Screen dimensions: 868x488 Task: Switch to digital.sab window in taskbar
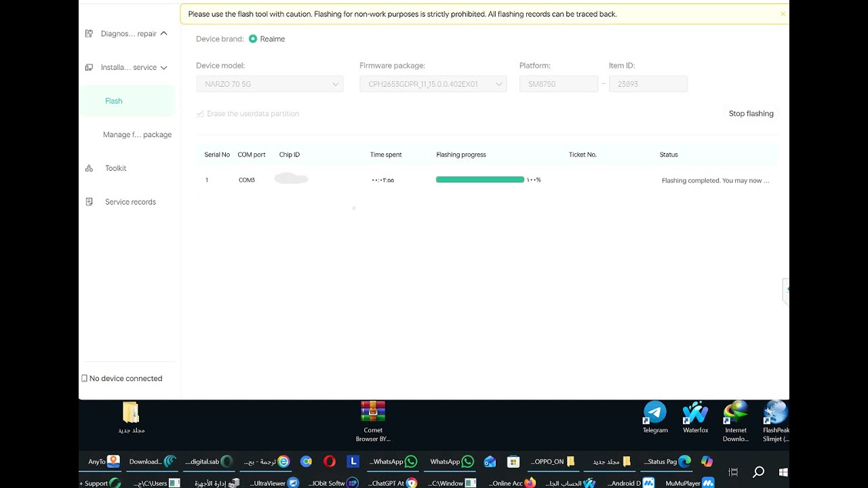pos(208,462)
